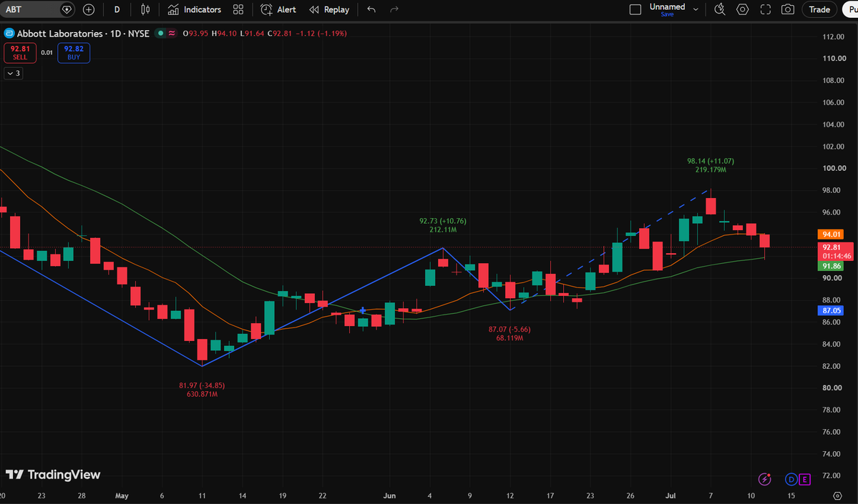
Task: Click the TradingView logo
Action: [53, 475]
